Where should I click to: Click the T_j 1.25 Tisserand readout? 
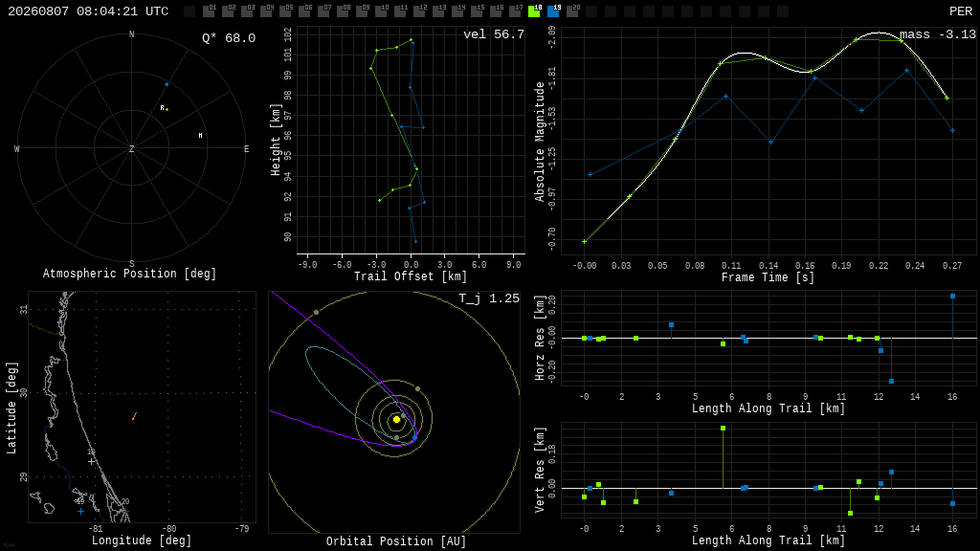[489, 298]
